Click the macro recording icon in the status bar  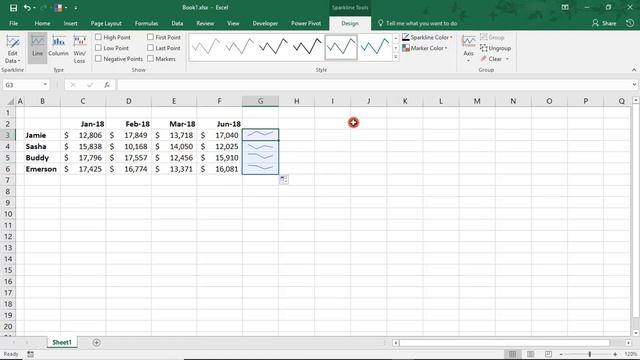tap(31, 354)
